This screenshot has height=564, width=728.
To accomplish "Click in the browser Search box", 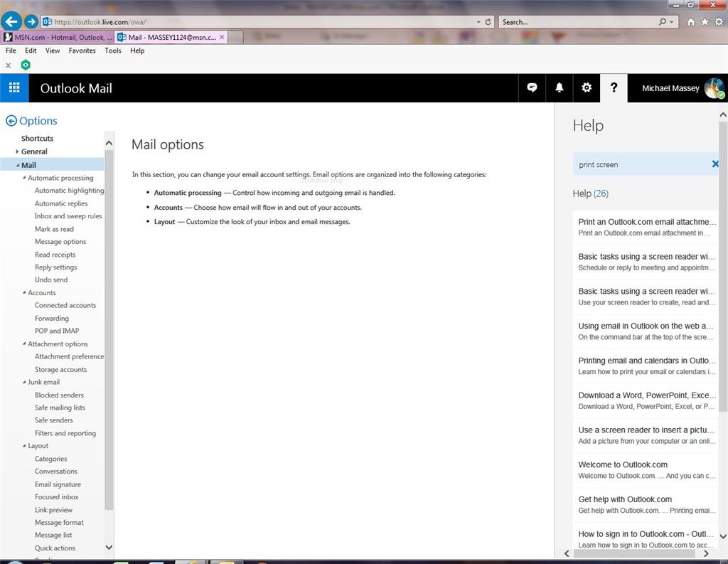I will 579,22.
